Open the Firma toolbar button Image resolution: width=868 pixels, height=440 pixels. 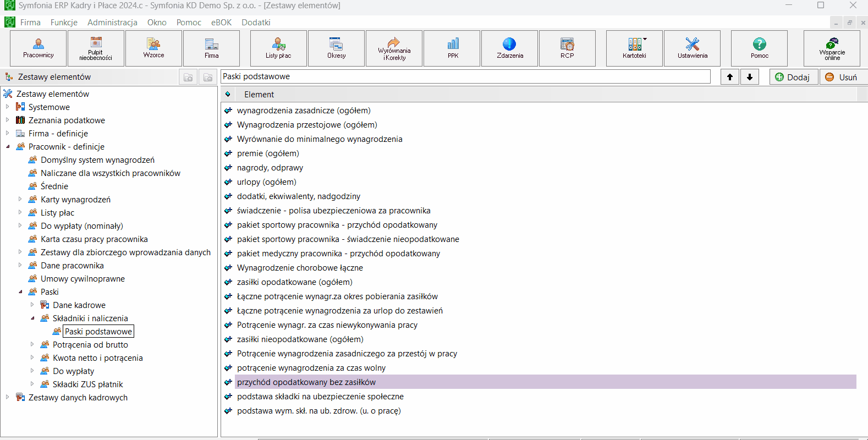tap(211, 48)
